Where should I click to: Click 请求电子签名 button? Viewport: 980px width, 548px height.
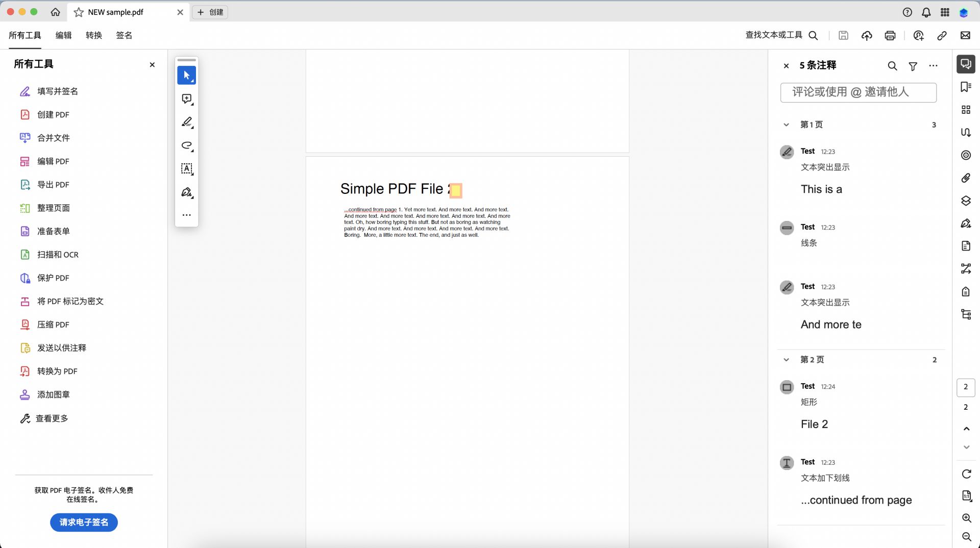tap(84, 522)
